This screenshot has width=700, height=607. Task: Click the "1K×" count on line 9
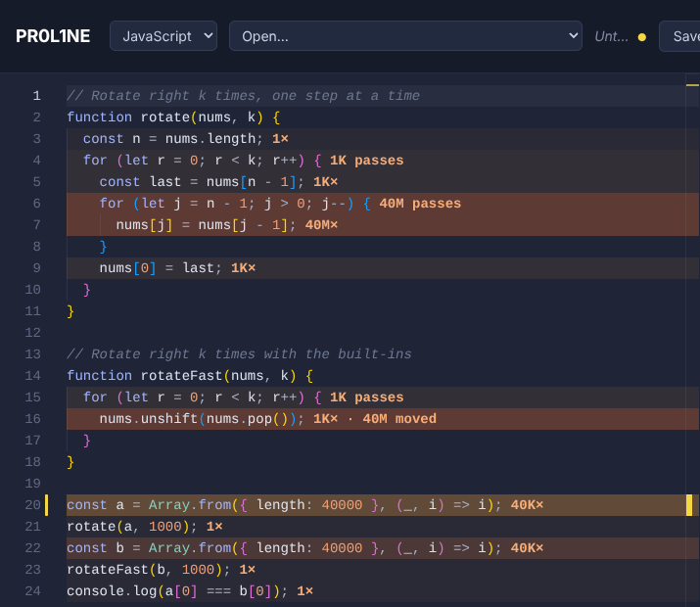pyautogui.click(x=244, y=268)
